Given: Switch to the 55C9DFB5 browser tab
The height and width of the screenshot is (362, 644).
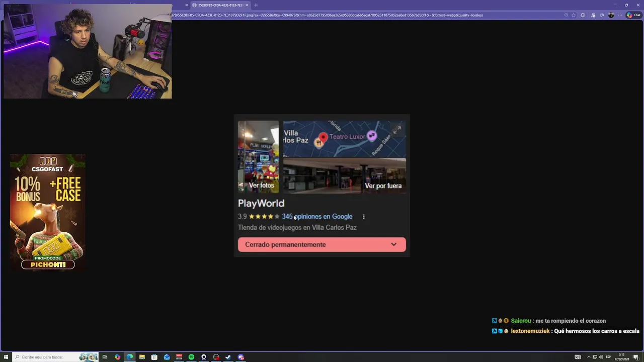Looking at the screenshot, I should tap(220, 5).
